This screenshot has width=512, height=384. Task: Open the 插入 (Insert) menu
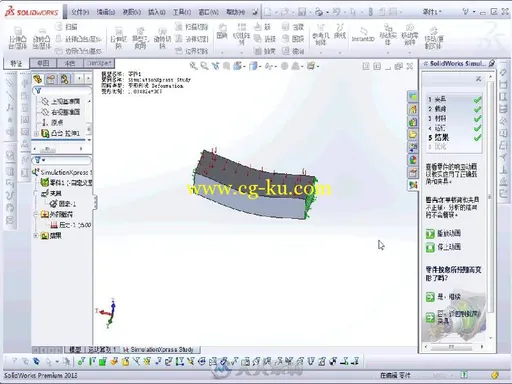coord(156,12)
